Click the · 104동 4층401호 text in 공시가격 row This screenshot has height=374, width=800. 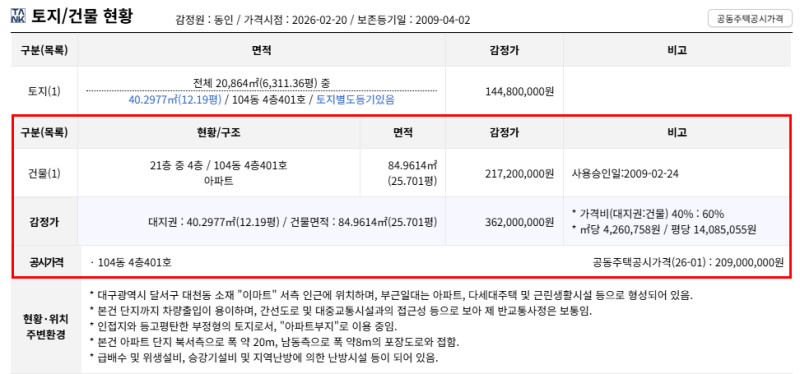130,262
